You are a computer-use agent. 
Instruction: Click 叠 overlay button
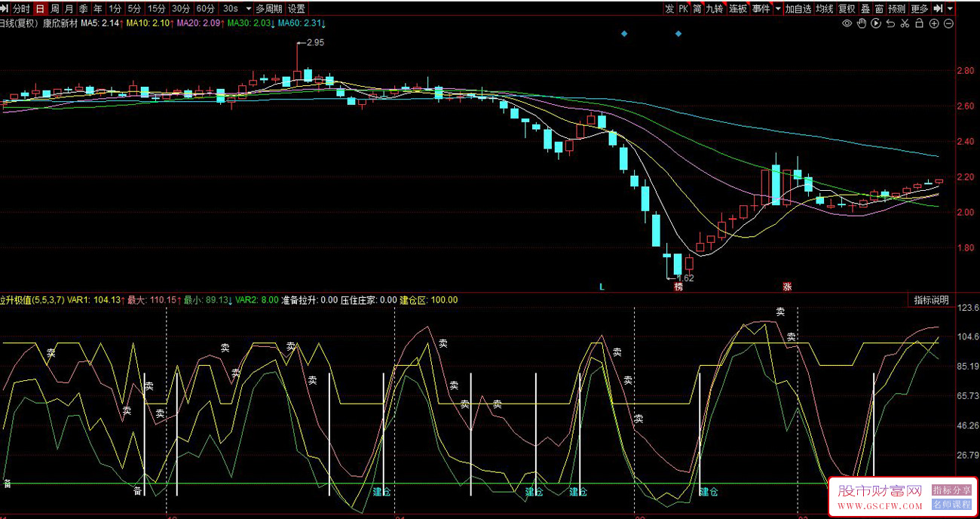(865, 9)
